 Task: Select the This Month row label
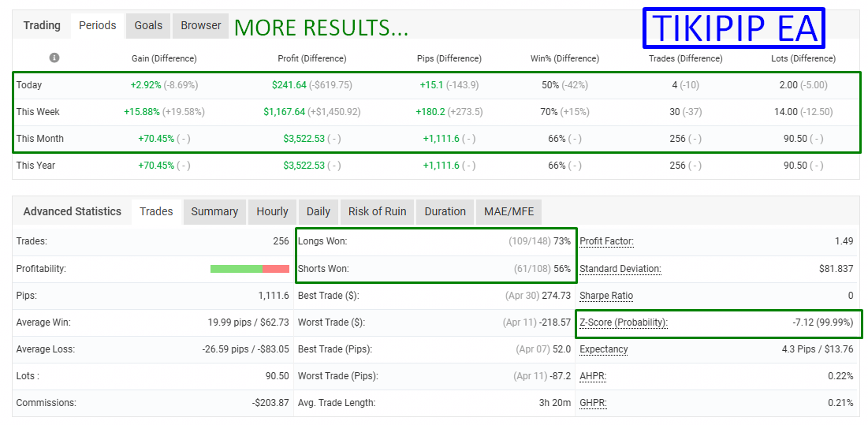40,138
